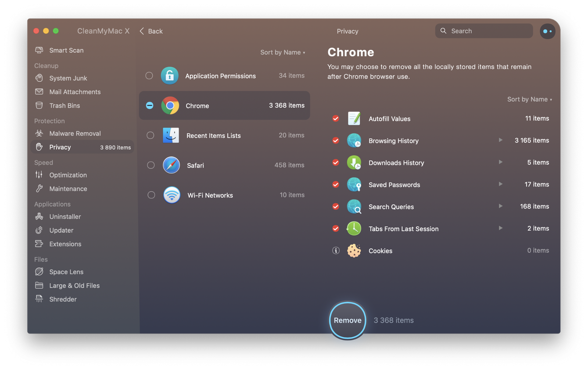Select the Safari row label
The image size is (588, 370).
coord(195,165)
